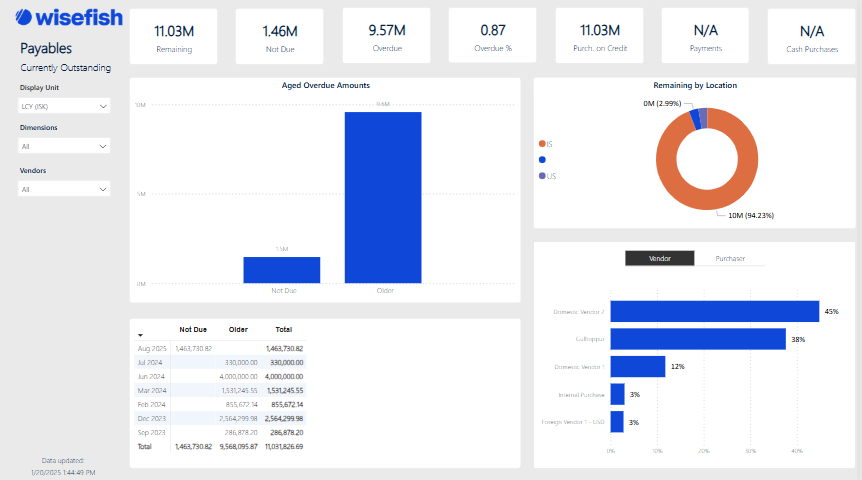The width and height of the screenshot is (862, 480).
Task: Click the Wisefish logo
Action: pos(64,18)
